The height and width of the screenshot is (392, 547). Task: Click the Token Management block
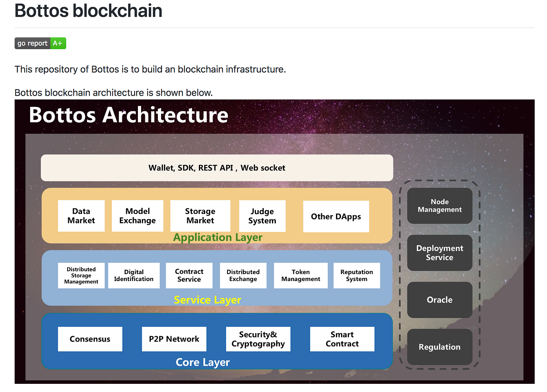(x=300, y=275)
